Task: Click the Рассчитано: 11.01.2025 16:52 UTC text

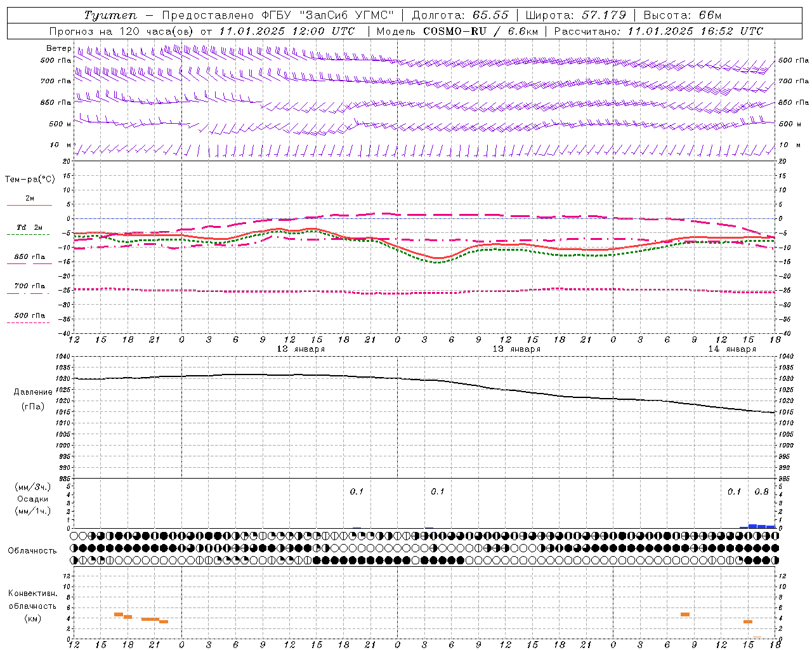Action: [658, 31]
